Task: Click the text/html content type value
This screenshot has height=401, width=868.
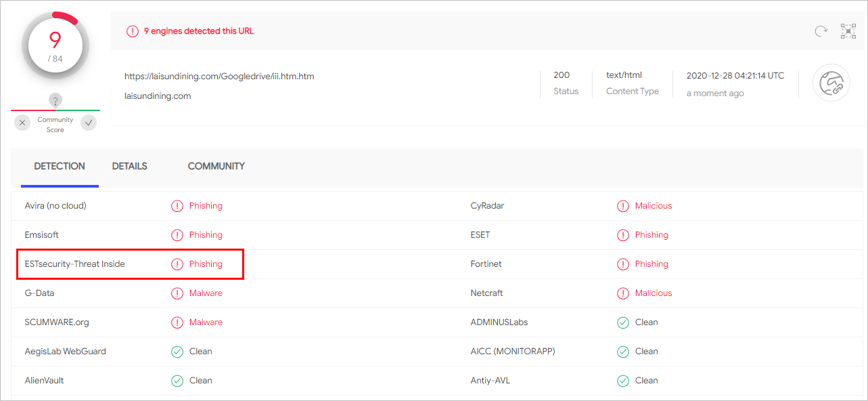Action: (x=624, y=75)
